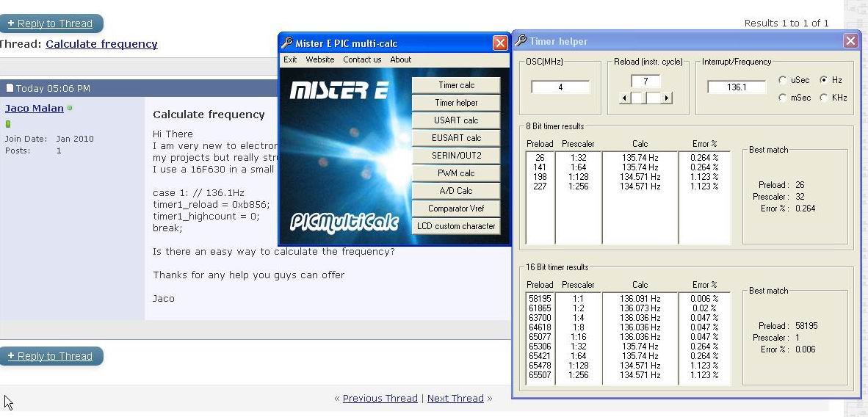Click the Timer helper window title icon

coord(521,41)
